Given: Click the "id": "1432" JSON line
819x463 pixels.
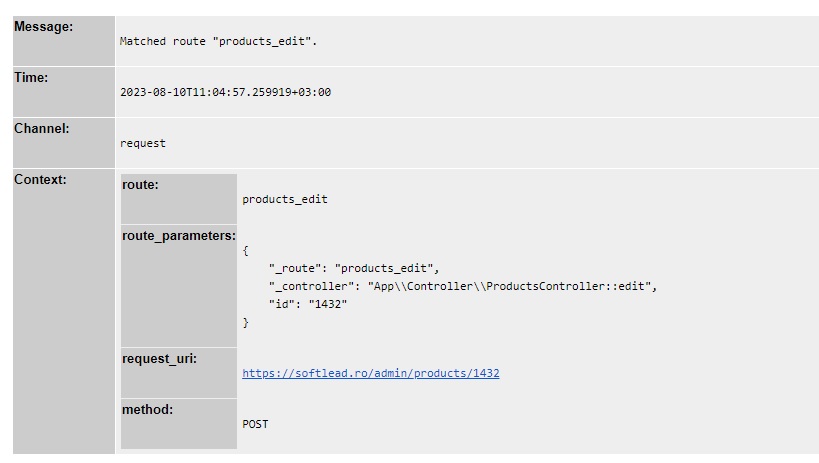Looking at the screenshot, I should coord(307,304).
